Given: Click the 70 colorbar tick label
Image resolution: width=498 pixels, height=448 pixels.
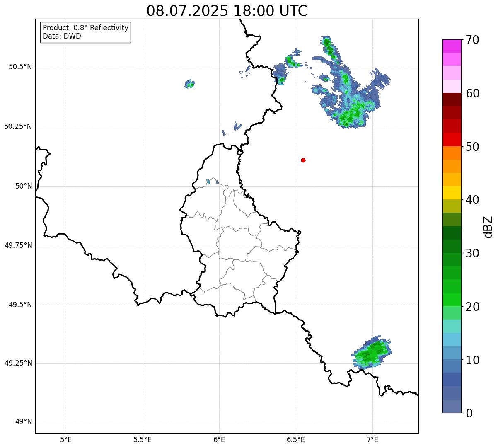Looking at the screenshot, I should click(x=472, y=40).
